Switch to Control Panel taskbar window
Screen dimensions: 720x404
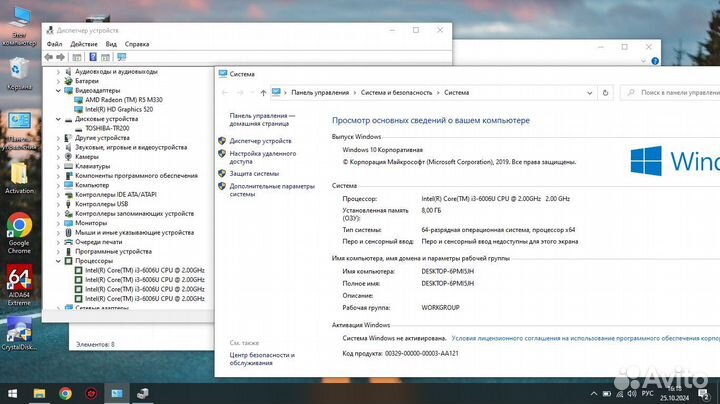coord(117,393)
